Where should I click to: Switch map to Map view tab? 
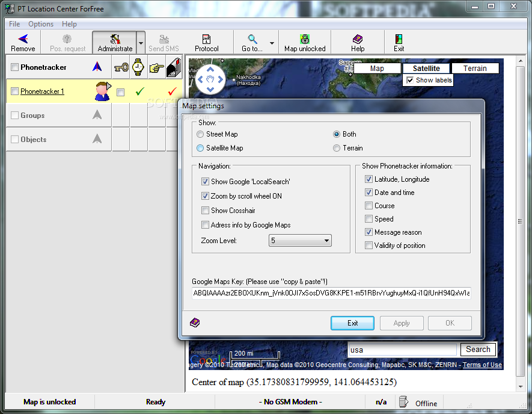point(377,68)
